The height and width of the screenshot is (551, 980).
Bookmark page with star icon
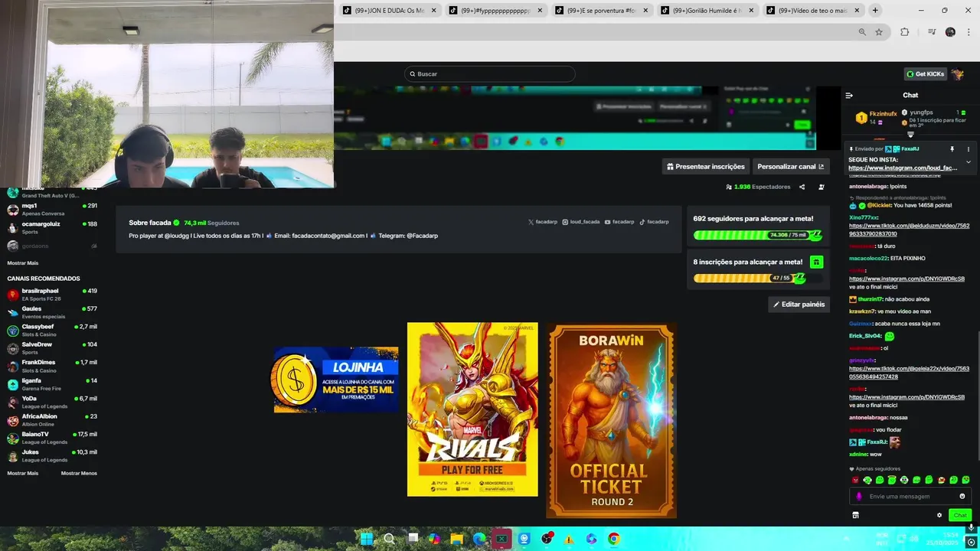pyautogui.click(x=879, y=32)
